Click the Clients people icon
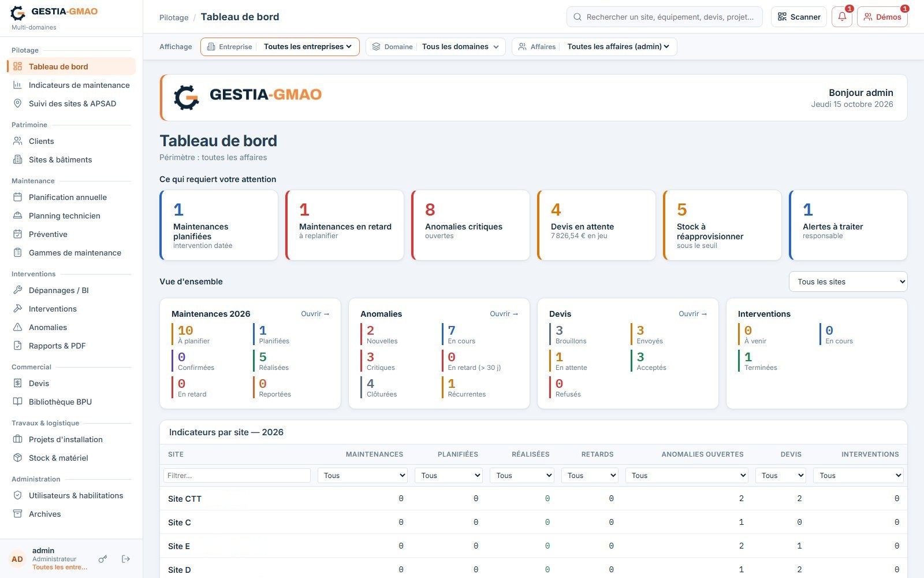 [18, 141]
